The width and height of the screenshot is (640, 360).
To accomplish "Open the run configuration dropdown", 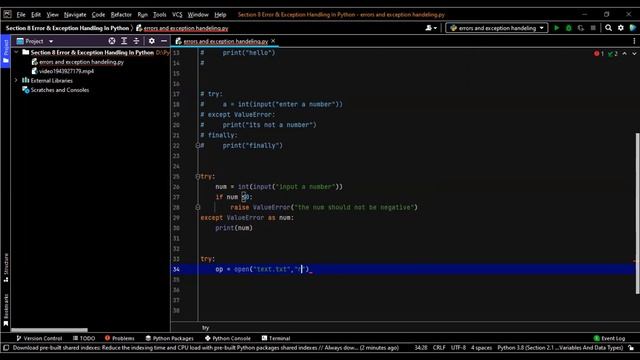I will [496, 28].
